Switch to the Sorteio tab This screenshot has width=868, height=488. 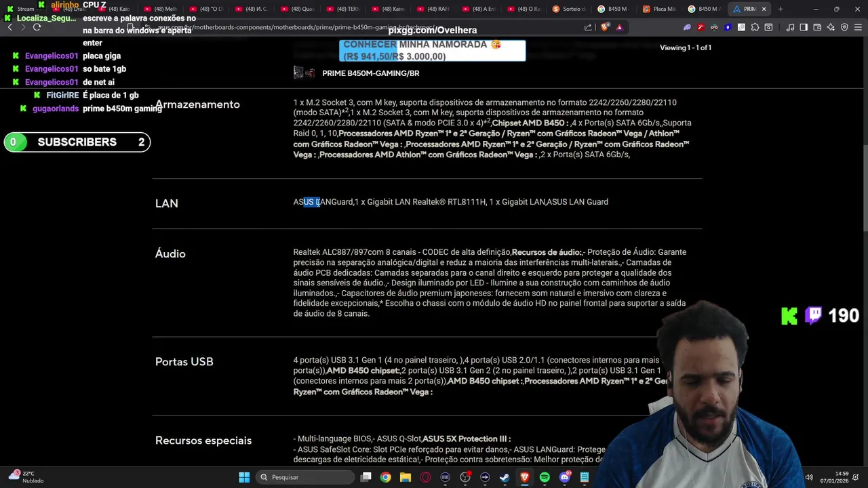(x=569, y=9)
